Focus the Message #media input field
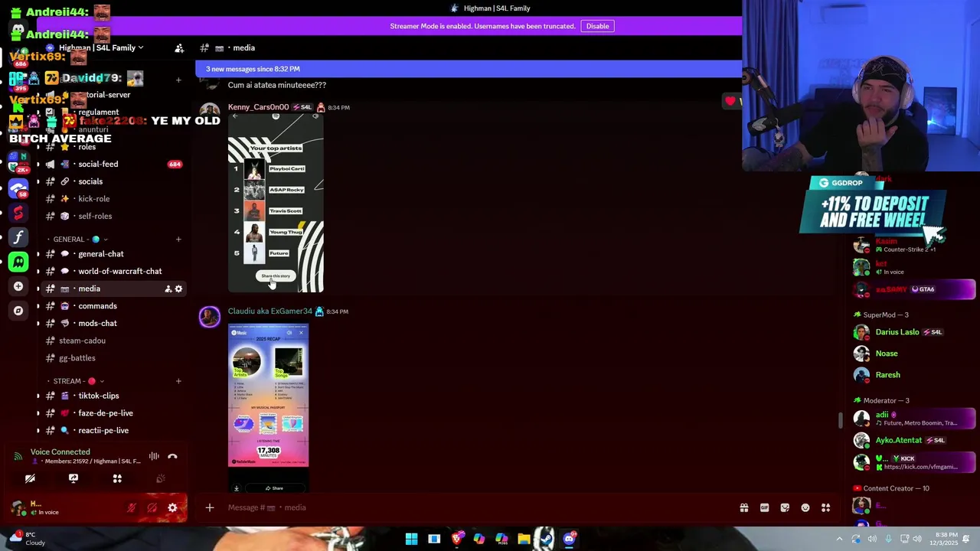 pos(475,507)
